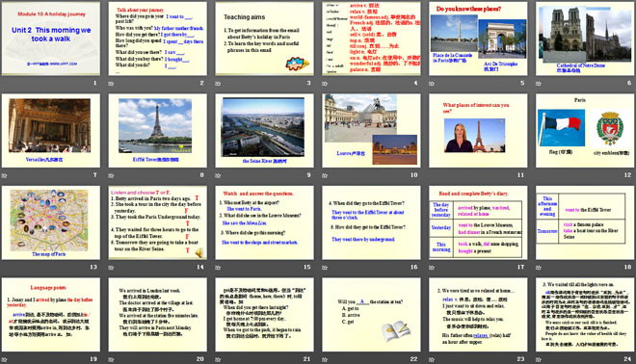Select 'the Seine River' aerial photo slide
The width and height of the screenshot is (636, 364).
pyautogui.click(x=264, y=131)
